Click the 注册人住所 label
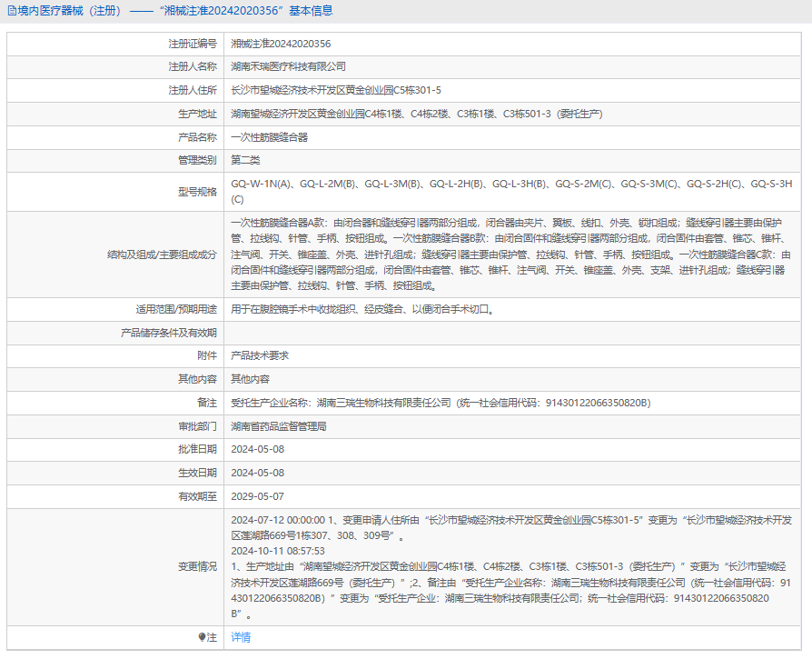Viewport: 812px width, 659px height. click(x=193, y=90)
